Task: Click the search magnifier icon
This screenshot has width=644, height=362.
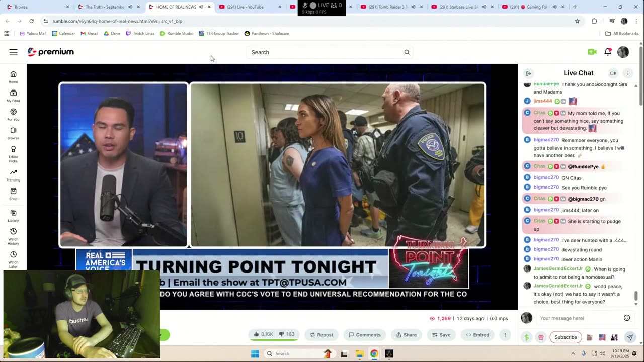Action: 407,52
